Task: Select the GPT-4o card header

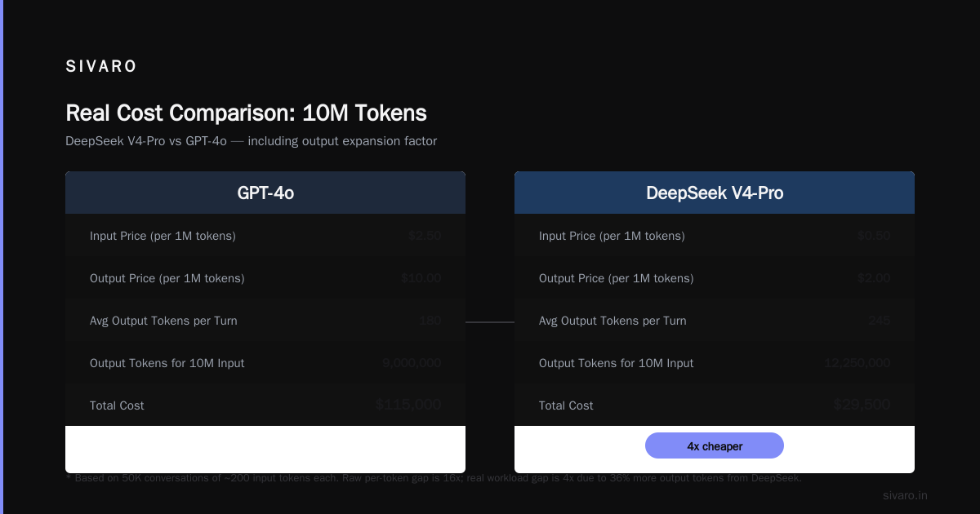Action: click(x=265, y=193)
